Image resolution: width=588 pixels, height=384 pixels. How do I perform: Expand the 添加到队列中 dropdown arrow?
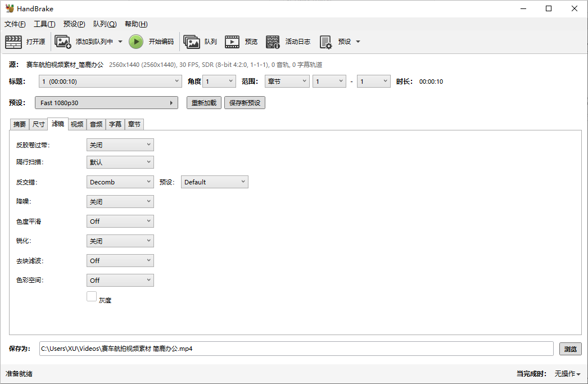[120, 42]
